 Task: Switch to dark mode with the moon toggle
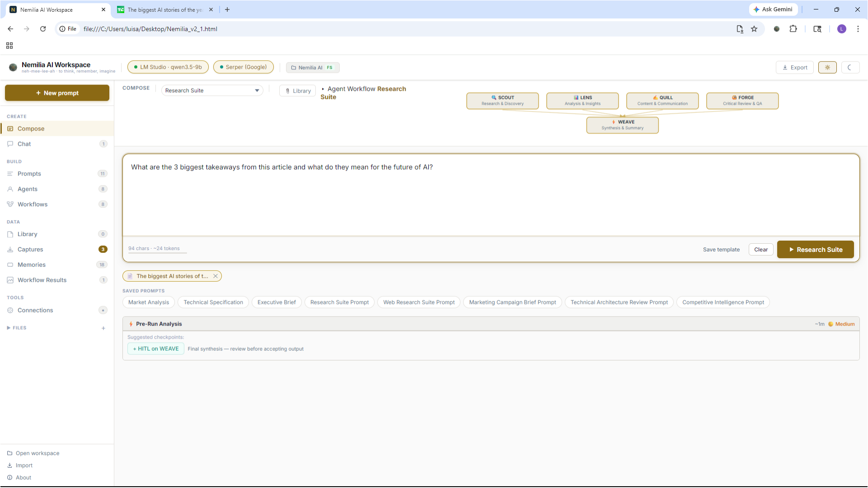(850, 67)
